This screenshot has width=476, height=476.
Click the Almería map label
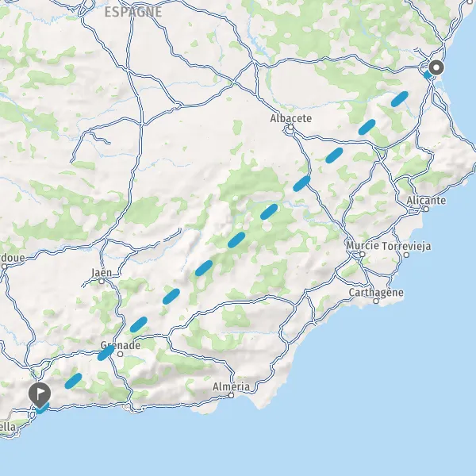pos(231,386)
